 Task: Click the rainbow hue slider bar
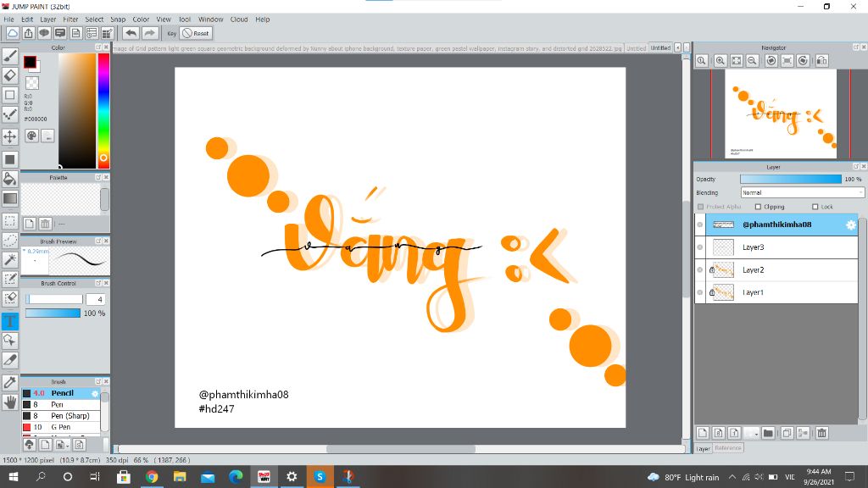pyautogui.click(x=103, y=111)
